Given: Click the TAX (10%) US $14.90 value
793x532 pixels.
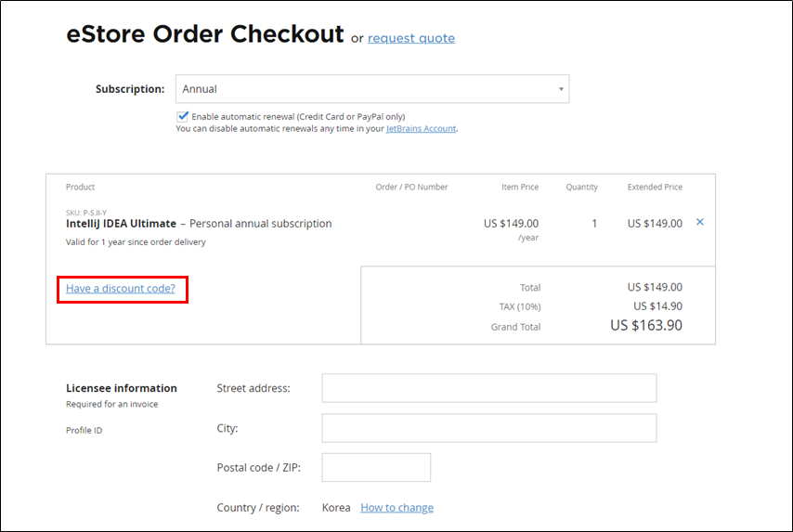Looking at the screenshot, I should [x=657, y=306].
